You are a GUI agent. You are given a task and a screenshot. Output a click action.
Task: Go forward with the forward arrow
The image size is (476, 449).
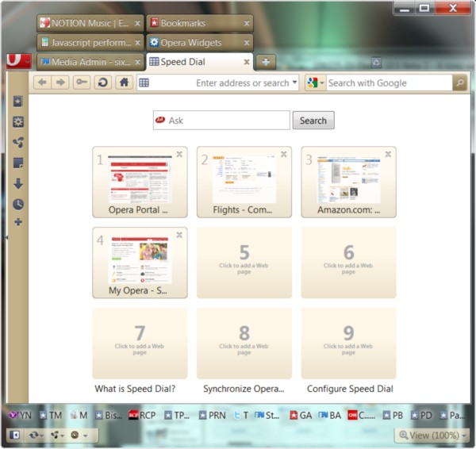point(60,83)
